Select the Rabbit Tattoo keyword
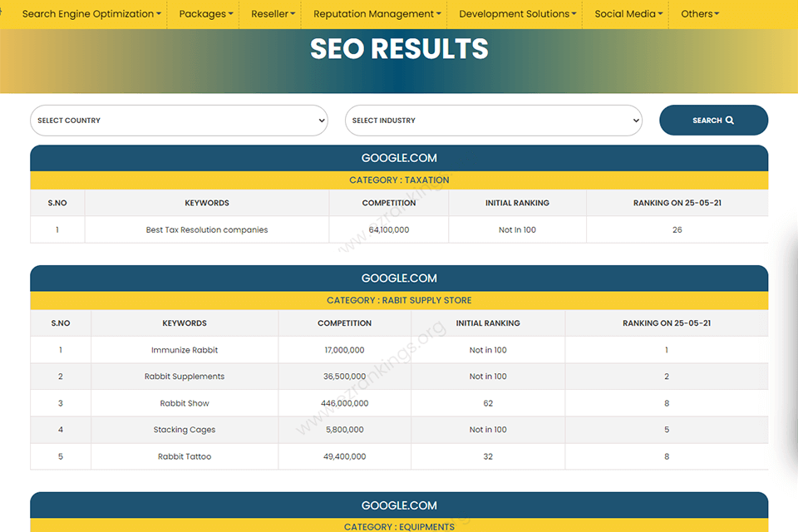Viewport: 798px width, 532px height. (185, 456)
